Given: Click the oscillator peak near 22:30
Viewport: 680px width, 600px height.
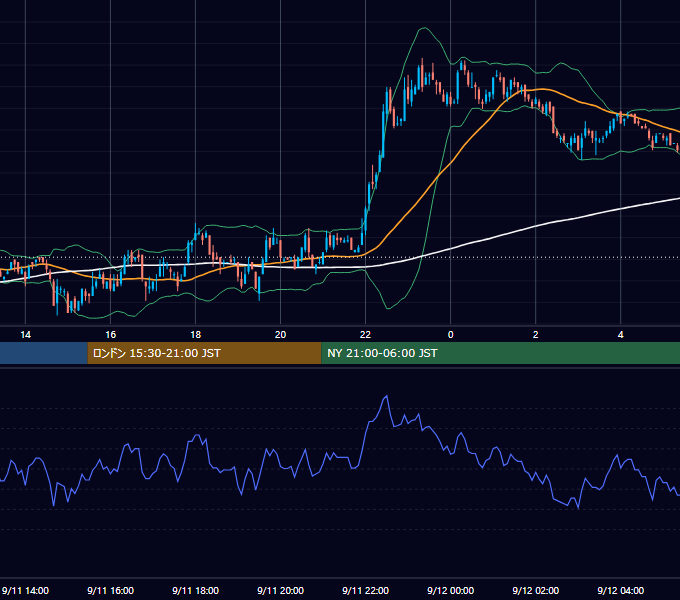Looking at the screenshot, I should (x=386, y=396).
